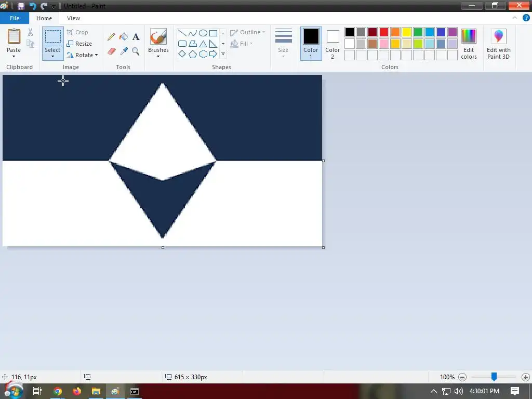Click the Redo arrow in title bar
The image size is (532, 399).
tap(44, 6)
